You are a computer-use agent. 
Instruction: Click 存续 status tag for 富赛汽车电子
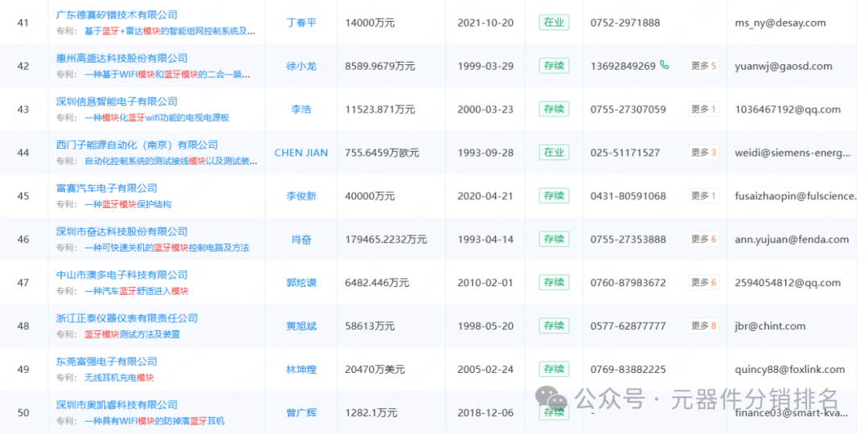pyautogui.click(x=554, y=195)
